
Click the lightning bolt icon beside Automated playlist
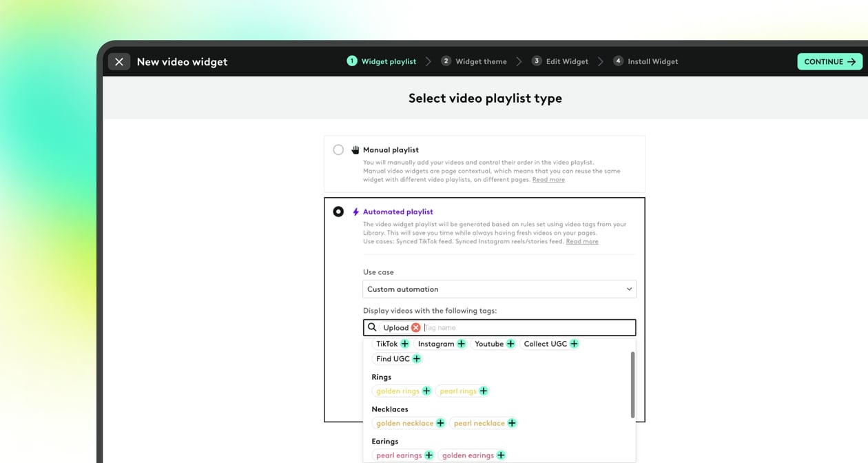coord(355,212)
